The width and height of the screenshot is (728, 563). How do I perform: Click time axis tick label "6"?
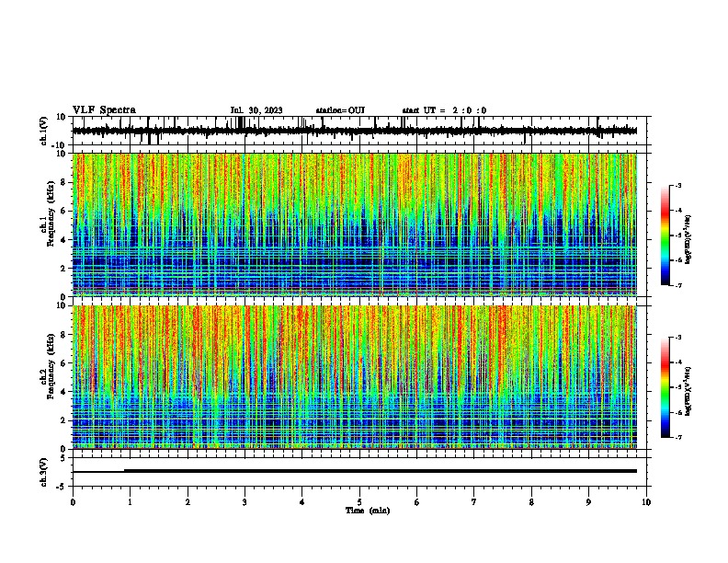click(x=417, y=502)
